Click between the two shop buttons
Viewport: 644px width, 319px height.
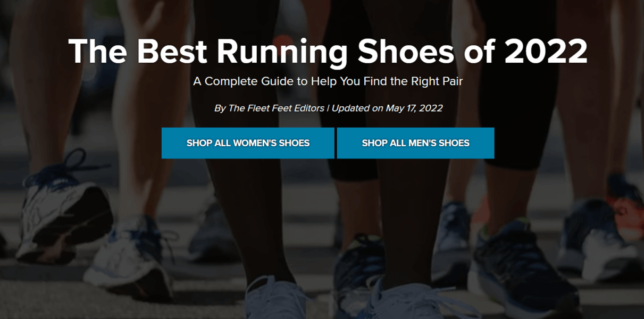(335, 142)
